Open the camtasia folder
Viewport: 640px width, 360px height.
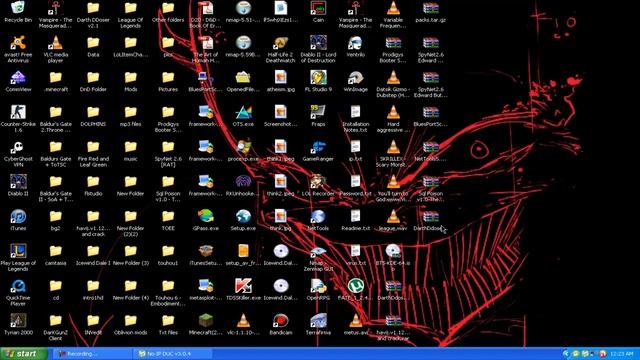click(x=56, y=251)
